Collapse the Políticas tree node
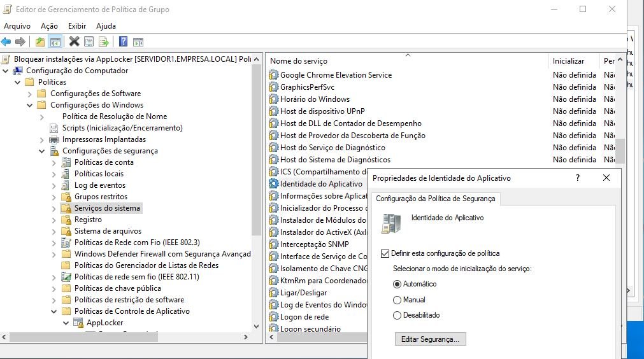The height and width of the screenshot is (359, 644). 18,82
